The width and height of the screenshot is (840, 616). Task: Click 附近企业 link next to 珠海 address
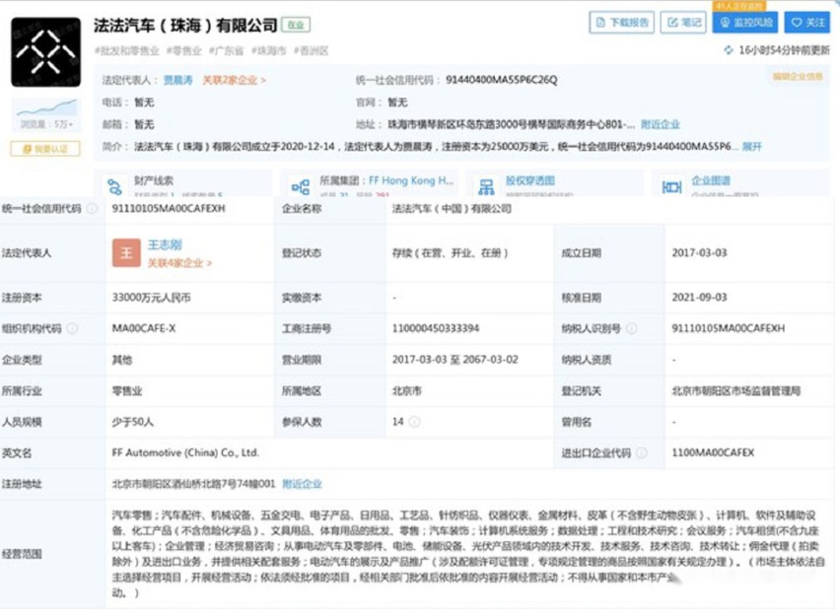click(x=660, y=124)
